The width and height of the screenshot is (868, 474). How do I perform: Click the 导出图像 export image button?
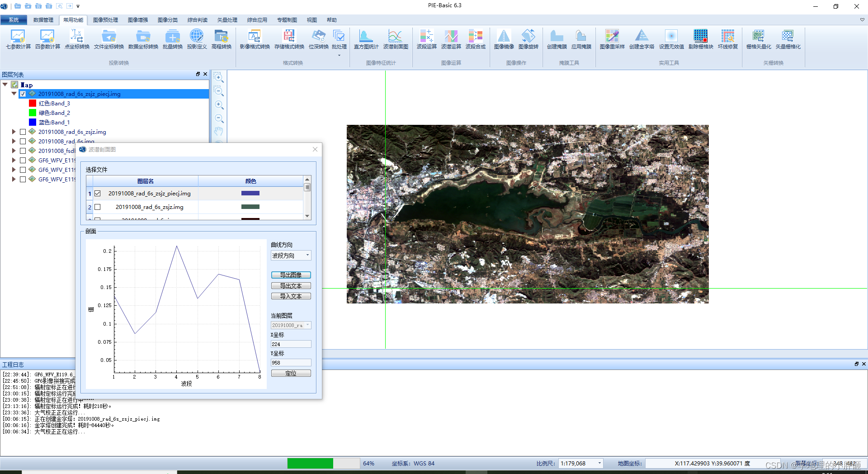[291, 275]
